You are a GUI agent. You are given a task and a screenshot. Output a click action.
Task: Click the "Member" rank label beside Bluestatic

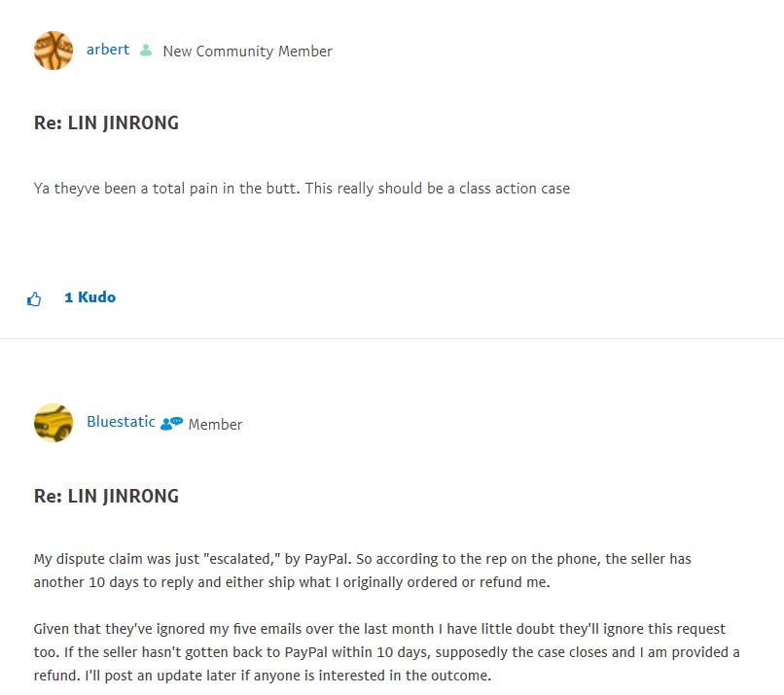pos(215,425)
